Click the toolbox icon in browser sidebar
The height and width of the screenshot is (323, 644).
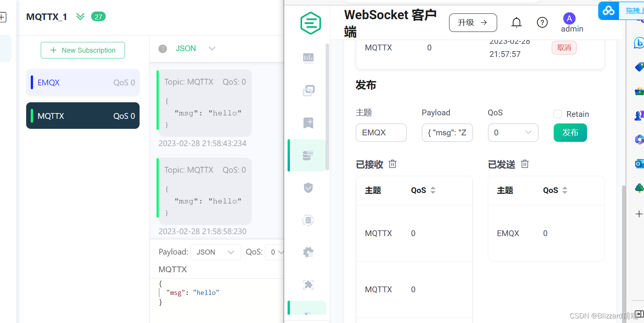pos(639,91)
